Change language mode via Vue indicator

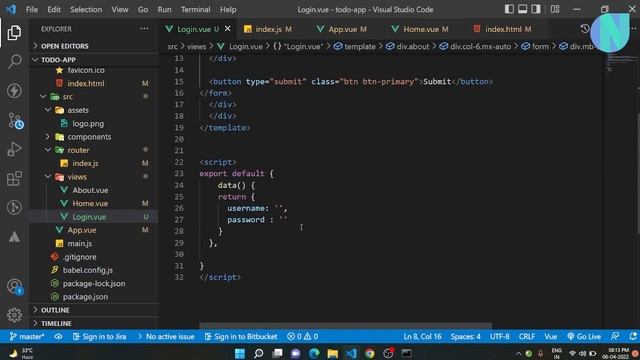[550, 336]
